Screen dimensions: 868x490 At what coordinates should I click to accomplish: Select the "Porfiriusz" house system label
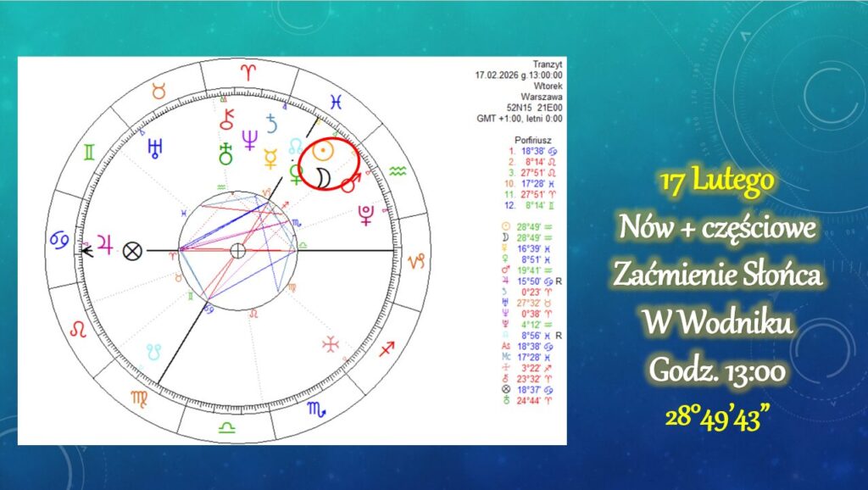click(534, 139)
